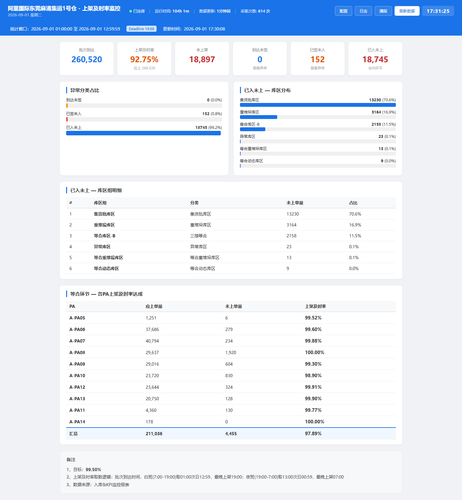Click the 11.5% cell in zone detail row 3
Screen dimensions: 462x500
(x=355, y=236)
